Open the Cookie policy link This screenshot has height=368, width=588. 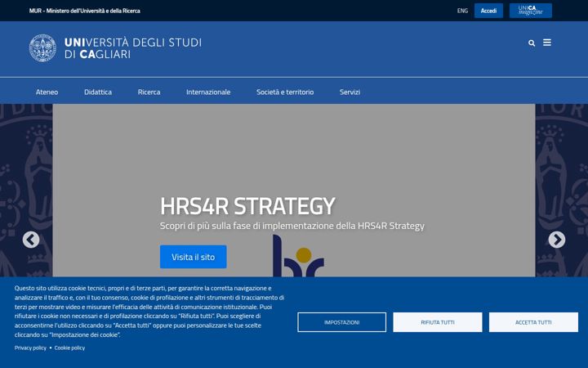69,348
